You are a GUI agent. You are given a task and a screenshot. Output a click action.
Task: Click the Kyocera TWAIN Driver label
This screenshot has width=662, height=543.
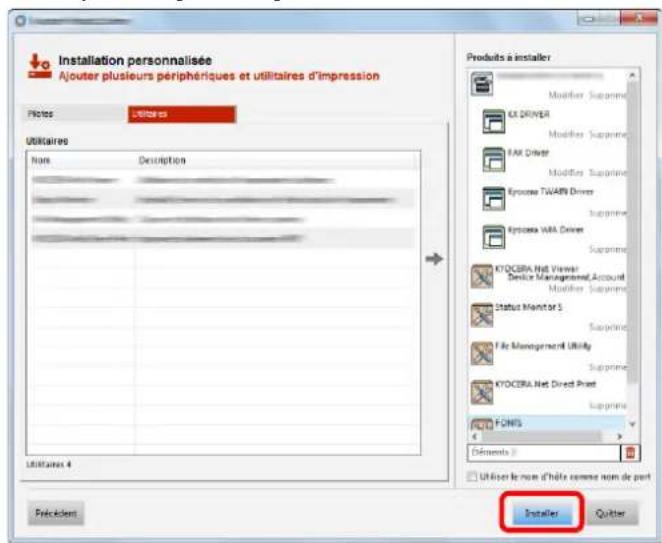tap(551, 192)
